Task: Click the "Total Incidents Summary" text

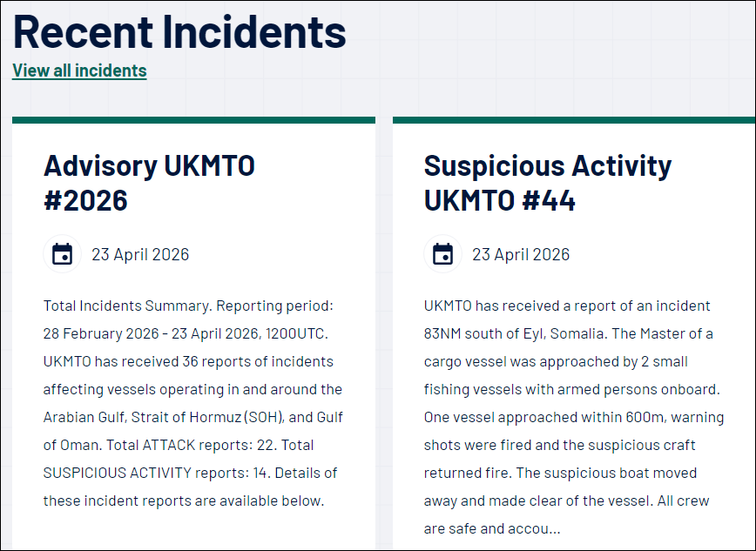Action: click(126, 306)
